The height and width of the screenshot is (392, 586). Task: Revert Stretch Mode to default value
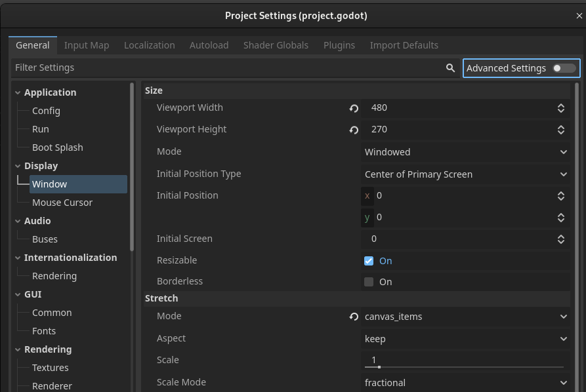[354, 317]
